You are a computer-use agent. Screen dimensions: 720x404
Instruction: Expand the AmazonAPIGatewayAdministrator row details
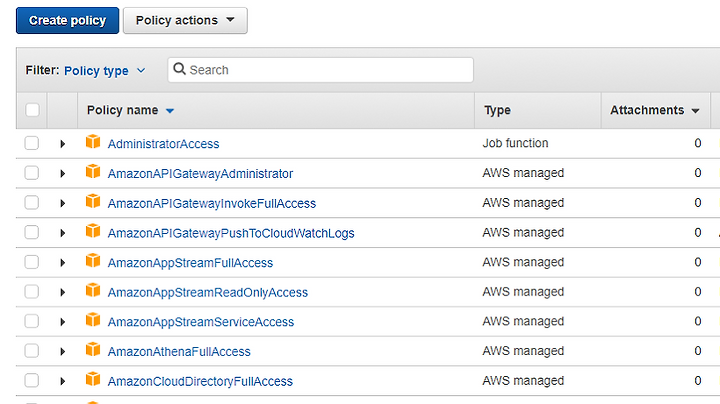[63, 174]
